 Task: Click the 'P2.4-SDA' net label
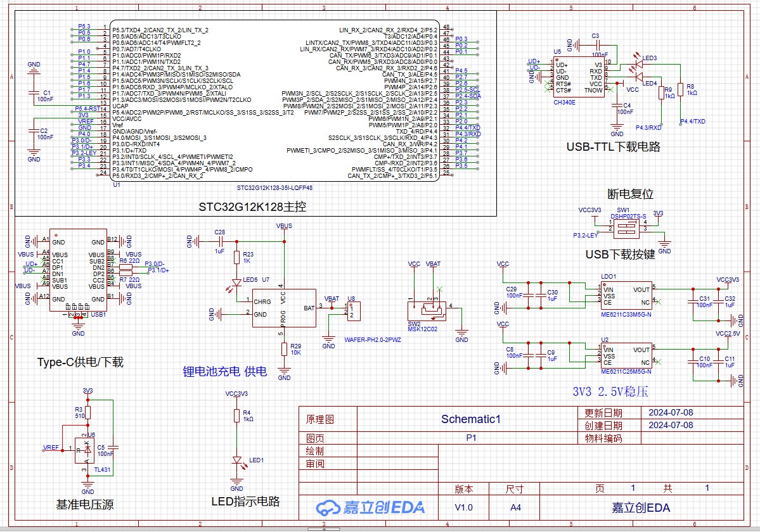[x=468, y=96]
